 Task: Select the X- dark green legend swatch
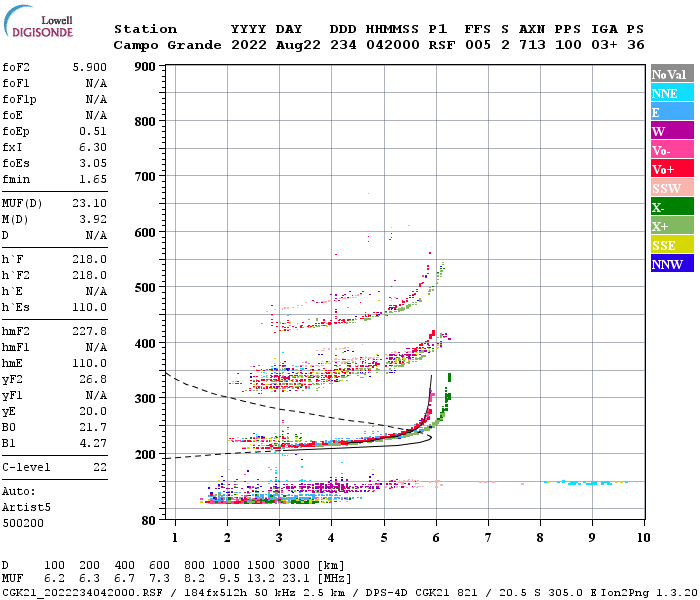pos(672,207)
